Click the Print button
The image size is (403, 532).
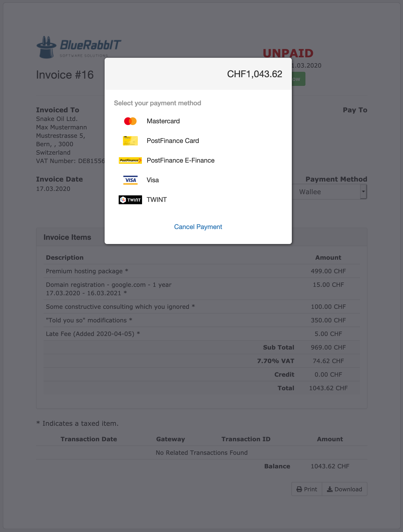pyautogui.click(x=307, y=489)
